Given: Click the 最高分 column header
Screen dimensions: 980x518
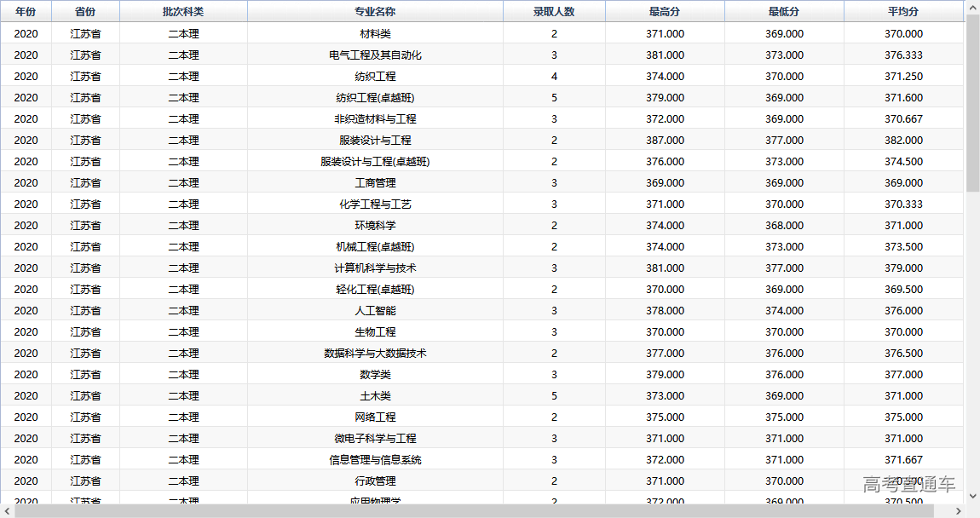Looking at the screenshot, I should (x=665, y=12).
